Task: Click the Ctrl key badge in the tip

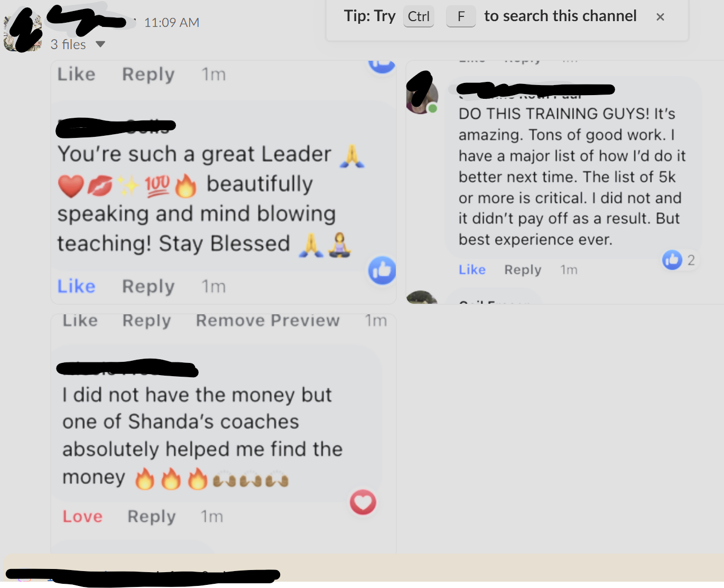Action: (419, 16)
